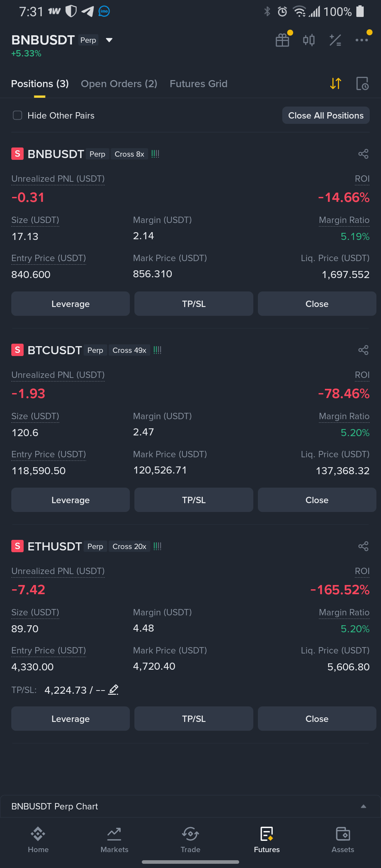Open the percent calculator icon
The height and width of the screenshot is (868, 381).
point(335,40)
